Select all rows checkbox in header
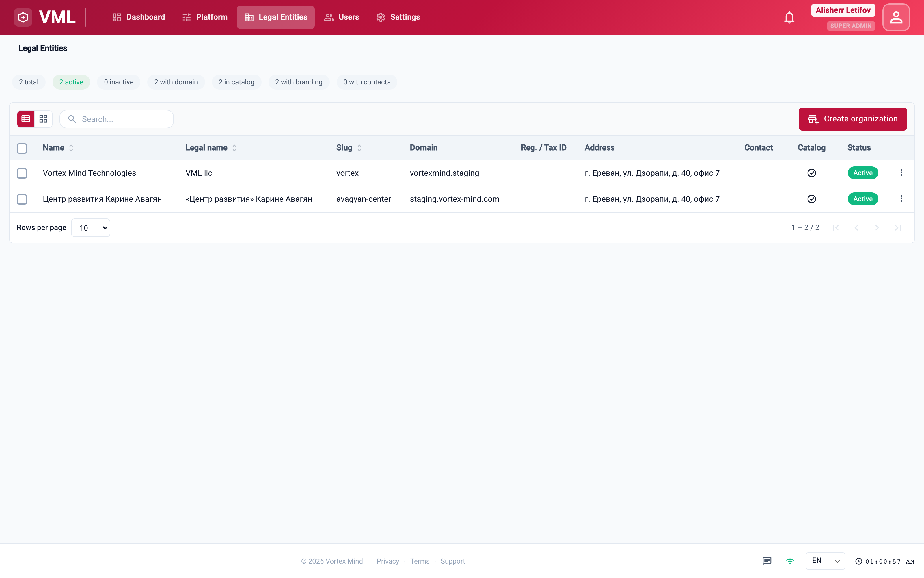The width and height of the screenshot is (924, 578). pyautogui.click(x=22, y=148)
